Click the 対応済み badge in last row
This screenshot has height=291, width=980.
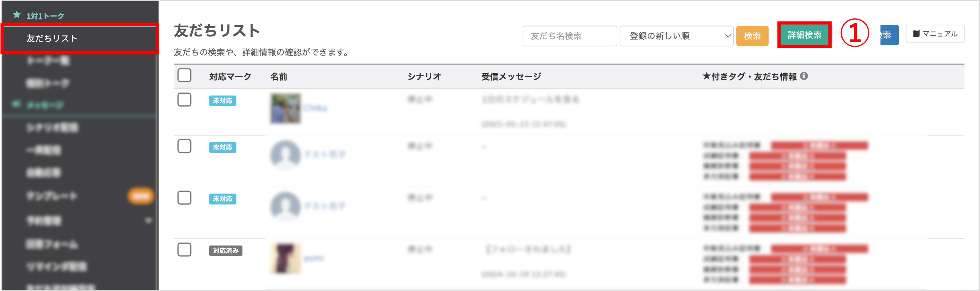coord(226,251)
